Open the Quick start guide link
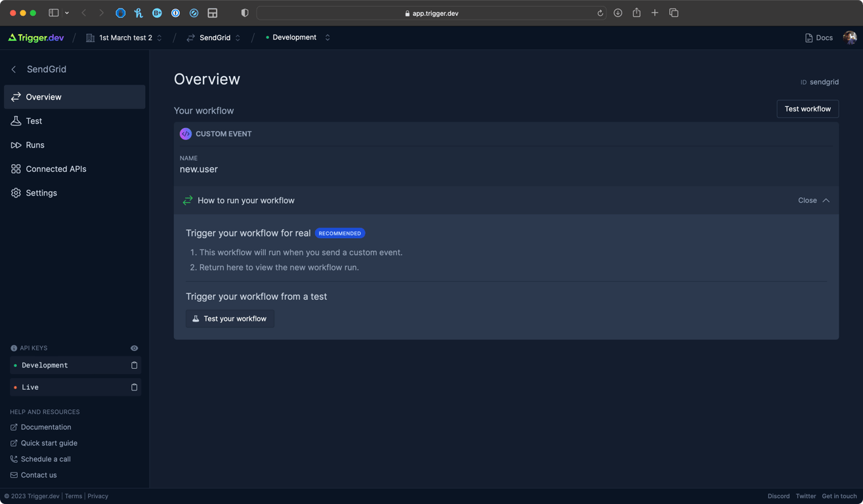The image size is (863, 504). click(x=43, y=443)
